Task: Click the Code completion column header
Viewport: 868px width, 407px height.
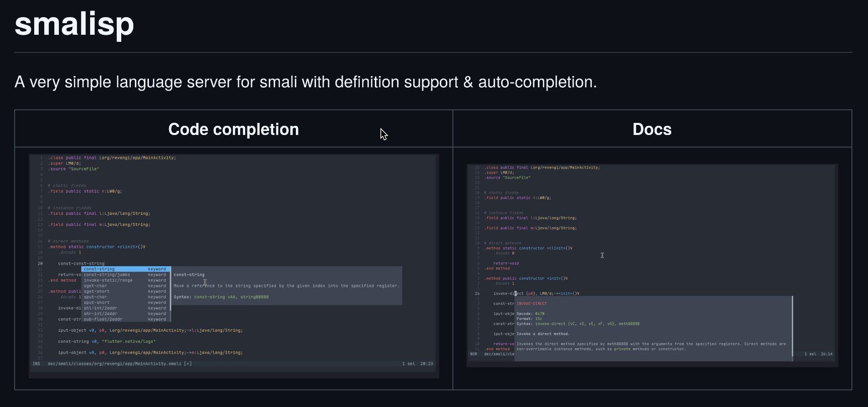Action: [233, 129]
